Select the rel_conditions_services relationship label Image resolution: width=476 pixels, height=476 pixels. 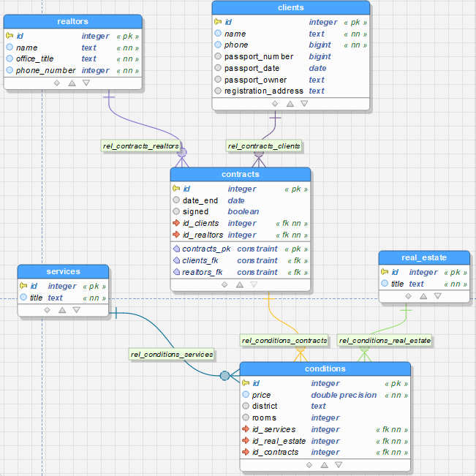[172, 355]
